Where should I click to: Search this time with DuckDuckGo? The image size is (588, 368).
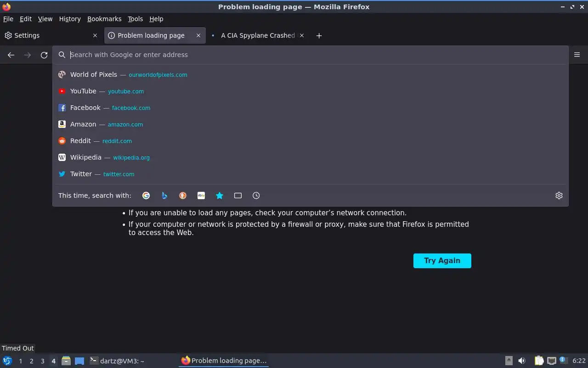click(x=183, y=195)
